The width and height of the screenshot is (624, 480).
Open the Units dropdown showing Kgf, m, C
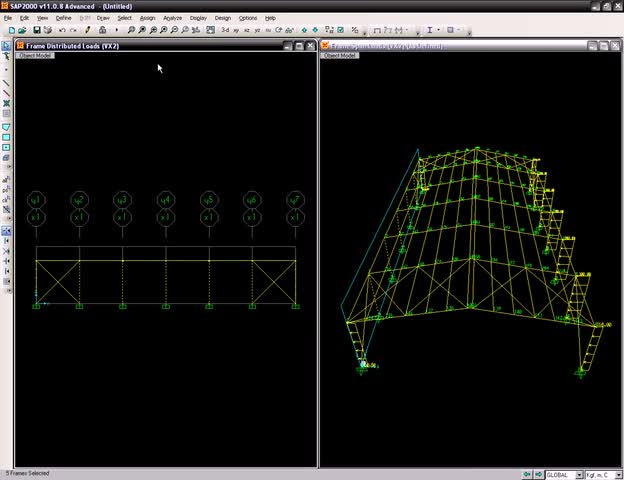619,475
